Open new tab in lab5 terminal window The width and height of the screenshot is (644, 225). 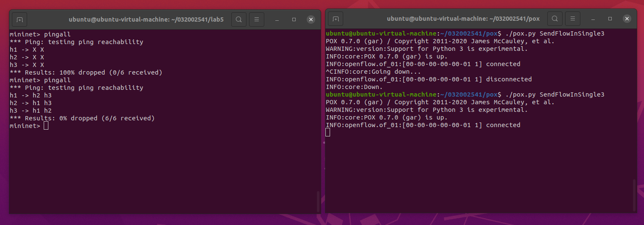[x=20, y=19]
